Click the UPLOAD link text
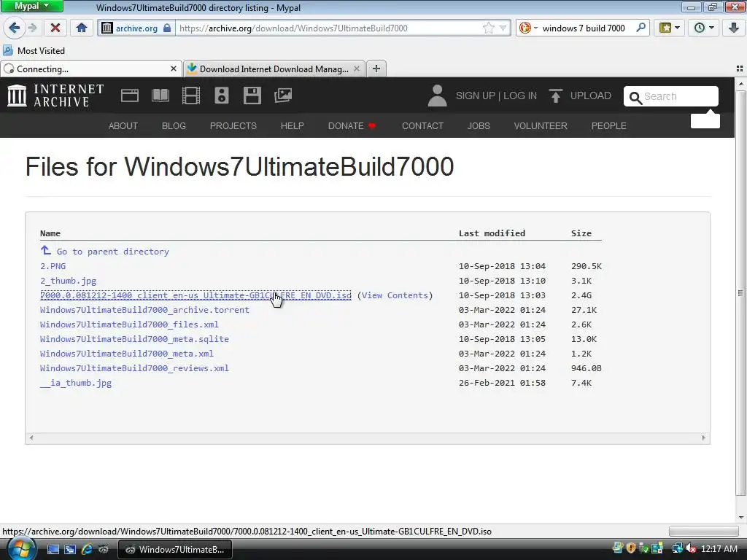Screen dimensions: 747x560 pyautogui.click(x=590, y=96)
